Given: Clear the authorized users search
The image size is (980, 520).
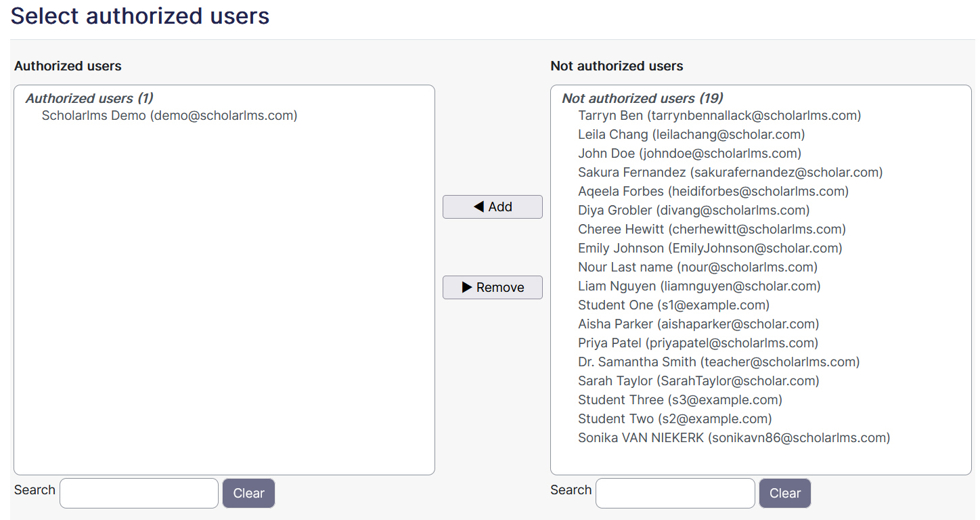Looking at the screenshot, I should point(248,493).
